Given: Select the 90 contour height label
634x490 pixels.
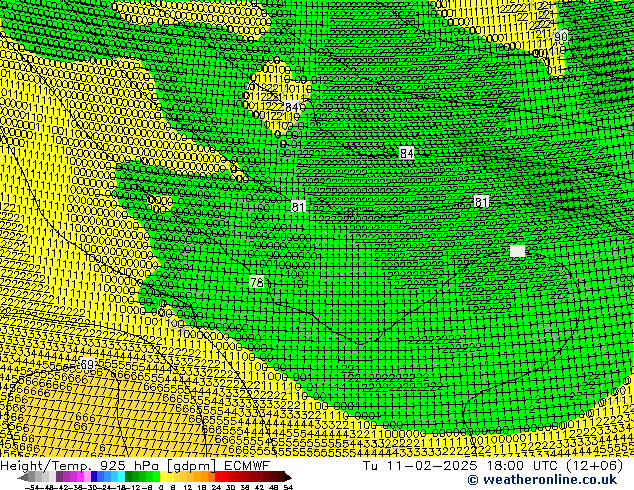Looking at the screenshot, I should click(560, 37).
